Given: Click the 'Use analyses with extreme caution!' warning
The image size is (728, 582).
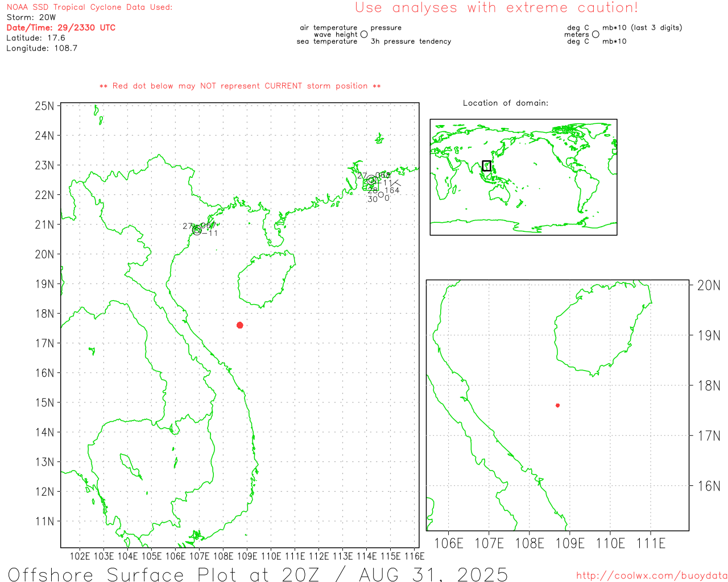Looking at the screenshot, I should [x=497, y=8].
